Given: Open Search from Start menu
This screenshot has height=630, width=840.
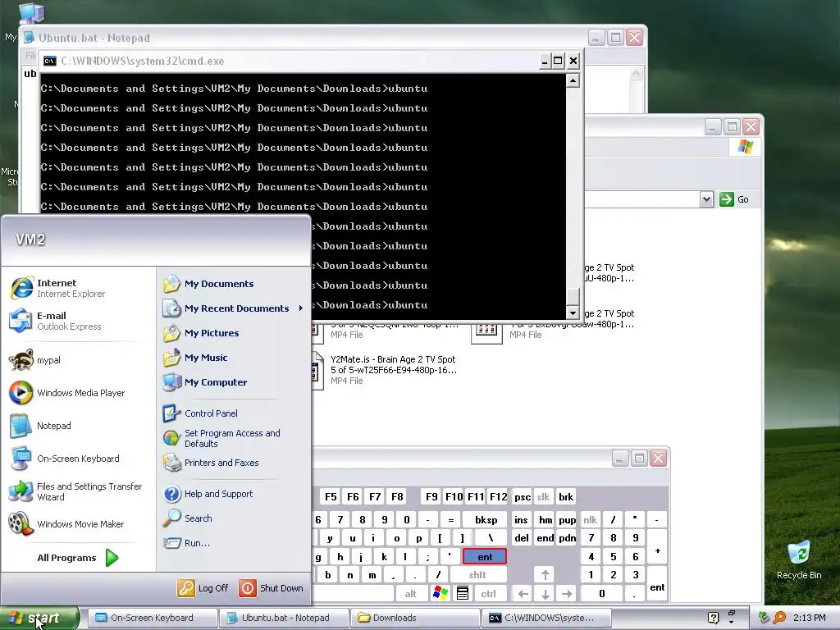Looking at the screenshot, I should 188,518.
